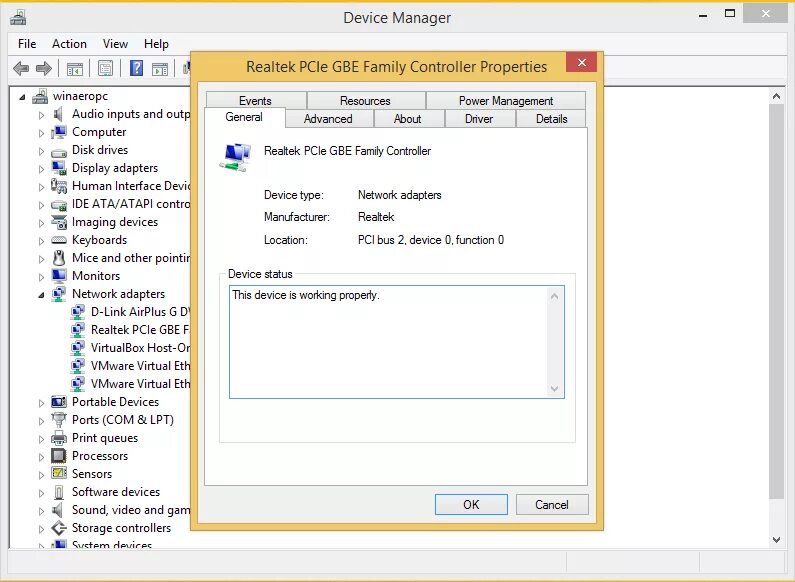Image resolution: width=795 pixels, height=582 pixels.
Task: Click Device Manager scrollbar up arrow
Action: pyautogui.click(x=776, y=96)
